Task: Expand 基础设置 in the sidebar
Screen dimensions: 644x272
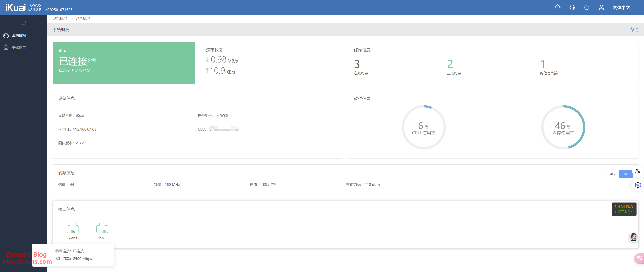Action: (19, 47)
